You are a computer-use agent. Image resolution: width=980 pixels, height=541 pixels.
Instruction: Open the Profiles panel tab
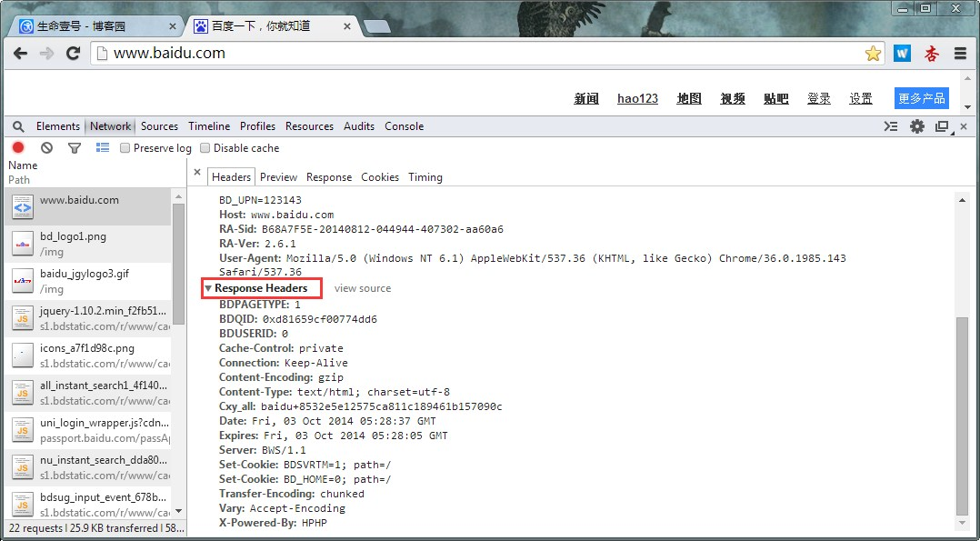click(257, 126)
